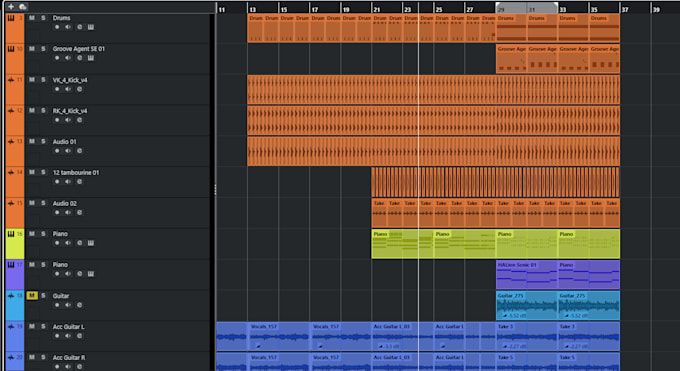The image size is (680, 371).
Task: Solo the Drums track
Action: tap(43, 18)
